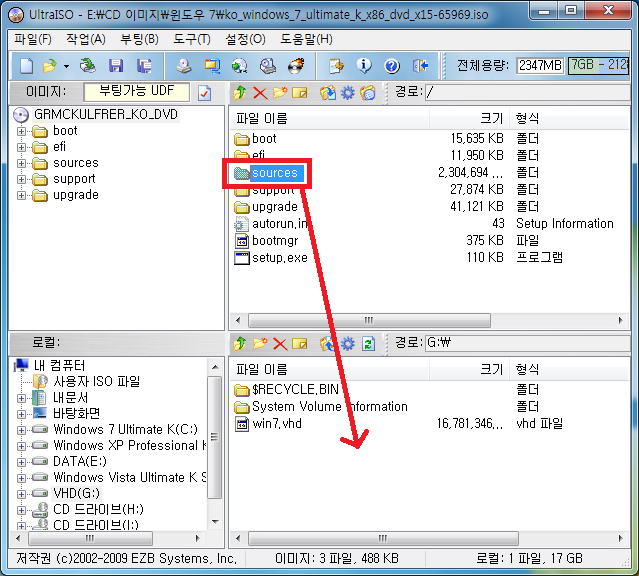Click the Make CD/DVD image drive icon

click(184, 66)
